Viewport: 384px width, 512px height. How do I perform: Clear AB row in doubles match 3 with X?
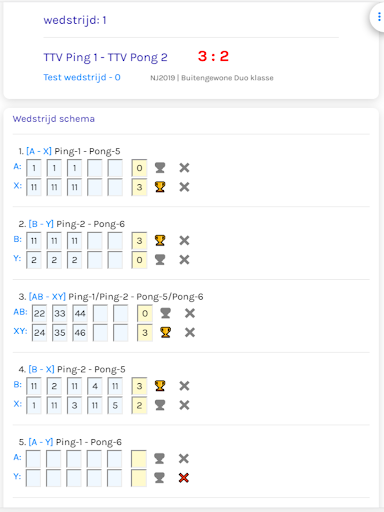pyautogui.click(x=190, y=313)
